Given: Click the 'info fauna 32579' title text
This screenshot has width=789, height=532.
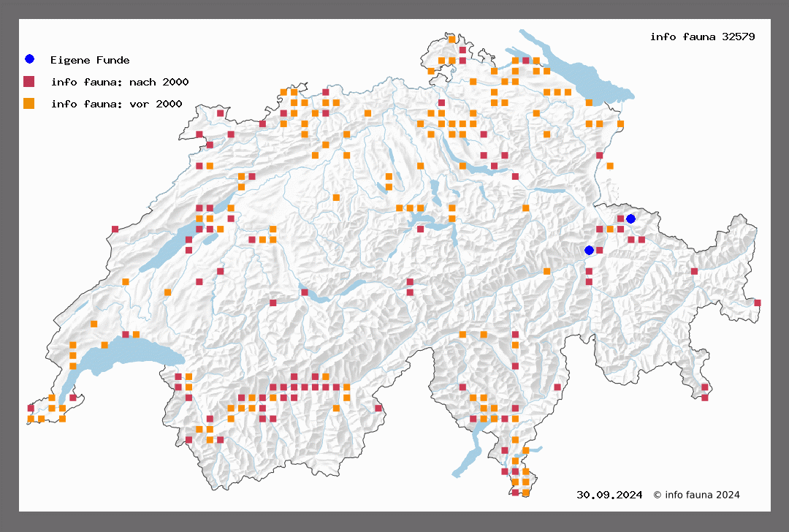Looking at the screenshot, I should pos(702,37).
